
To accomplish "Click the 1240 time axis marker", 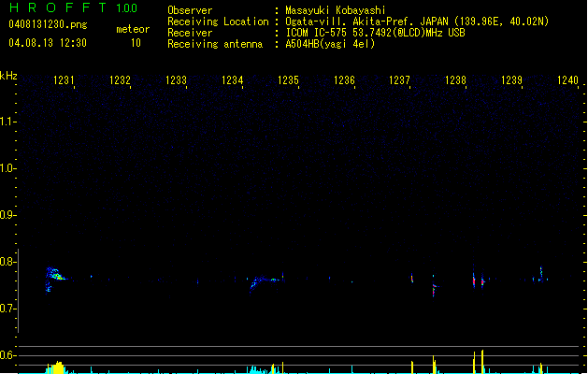I will click(x=567, y=80).
